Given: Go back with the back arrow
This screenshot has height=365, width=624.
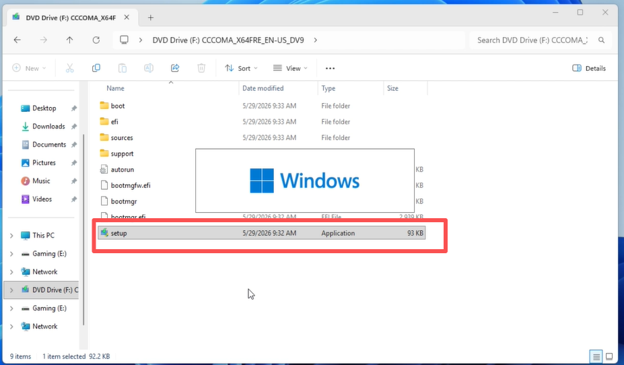Looking at the screenshot, I should coord(17,40).
